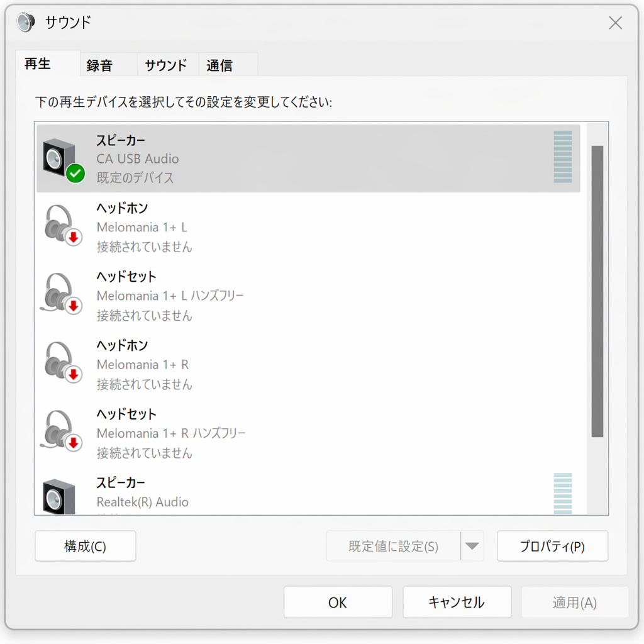Click the Melomania 1+ R ハンズフリー headset icon
The image size is (644, 644).
(x=62, y=431)
